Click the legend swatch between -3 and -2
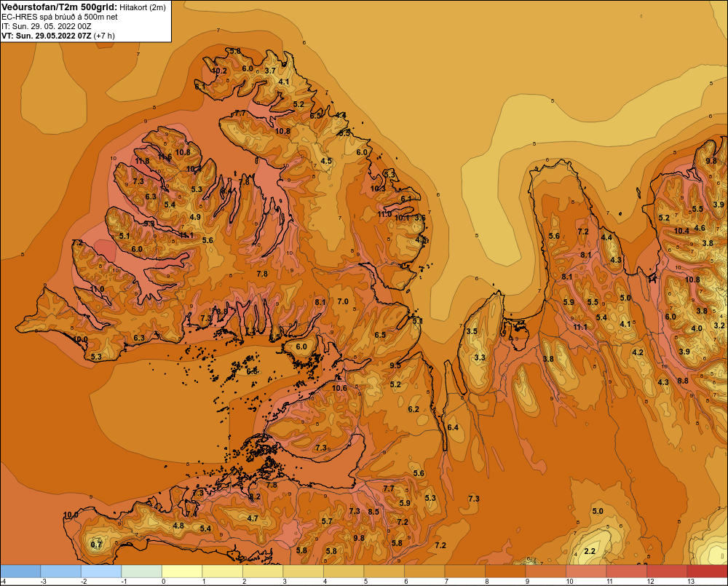Image resolution: width=728 pixels, height=586 pixels. [x=61, y=571]
